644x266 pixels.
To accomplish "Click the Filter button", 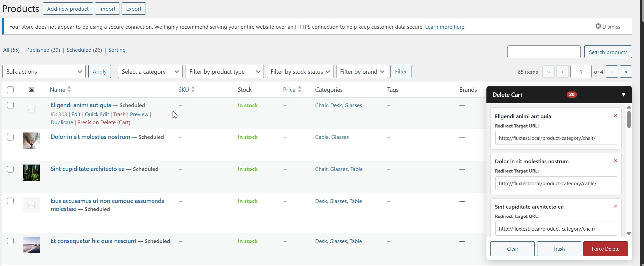I will click(401, 71).
